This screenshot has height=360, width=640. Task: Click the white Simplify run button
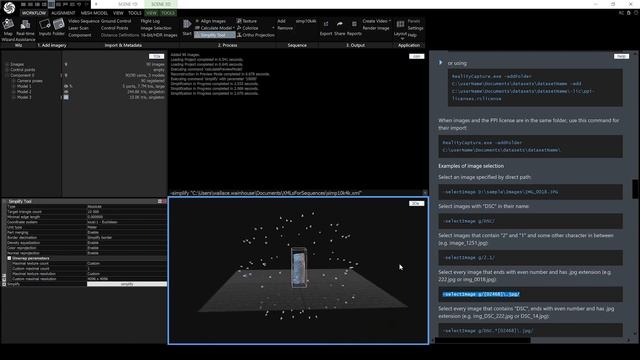point(127,284)
